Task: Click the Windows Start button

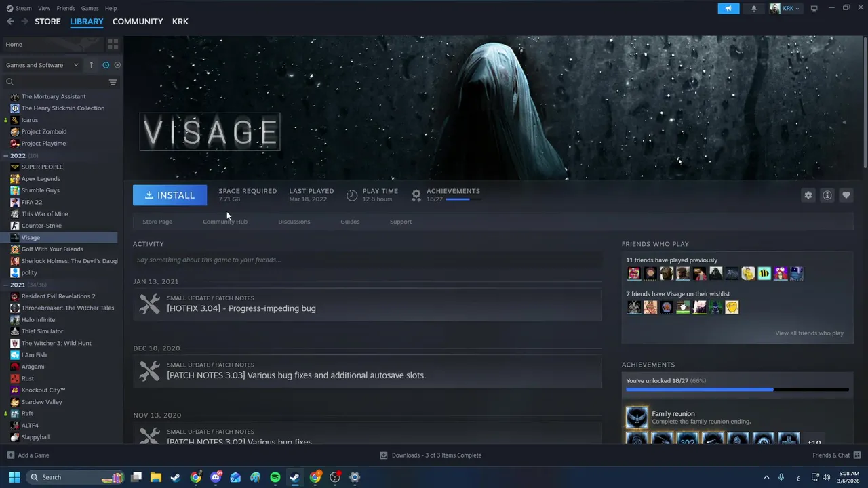Action: 14,477
